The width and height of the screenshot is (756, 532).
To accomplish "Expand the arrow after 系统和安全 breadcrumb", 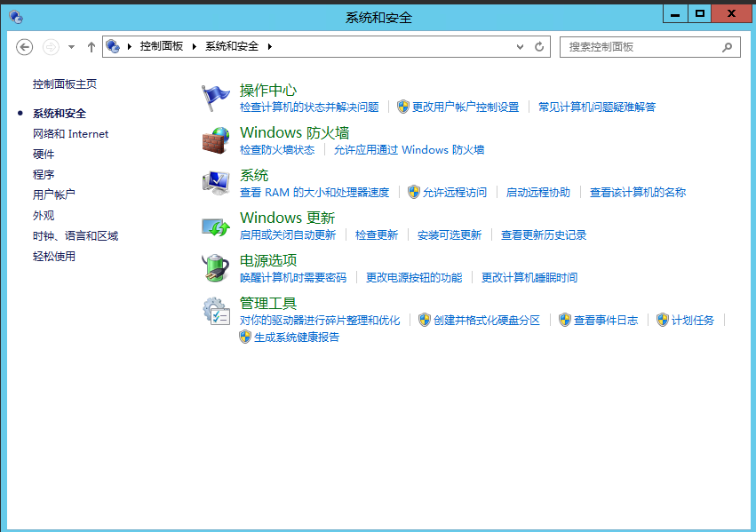I will 269,46.
